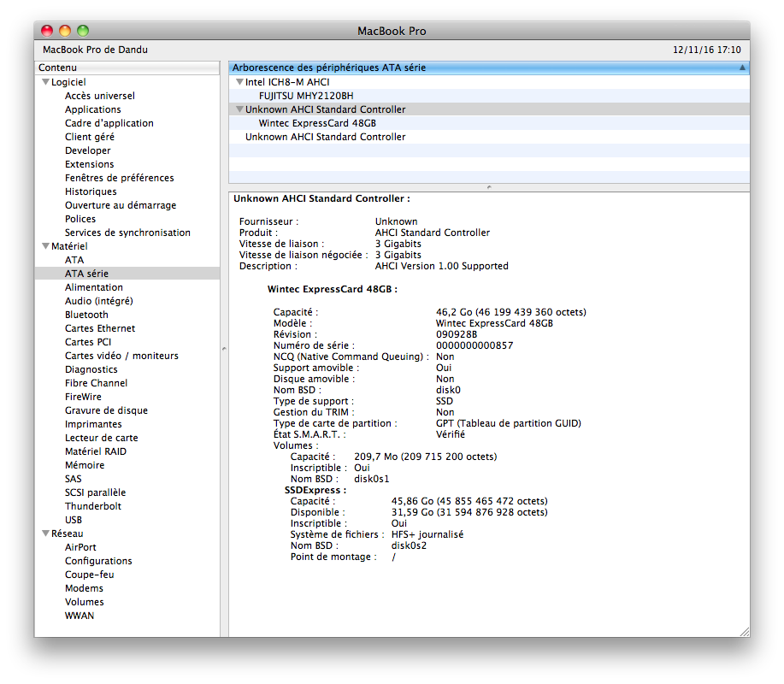Screen dimensions: 784x684
Task: Click the horizontal splitter handle below the device tree
Action: coord(489,187)
